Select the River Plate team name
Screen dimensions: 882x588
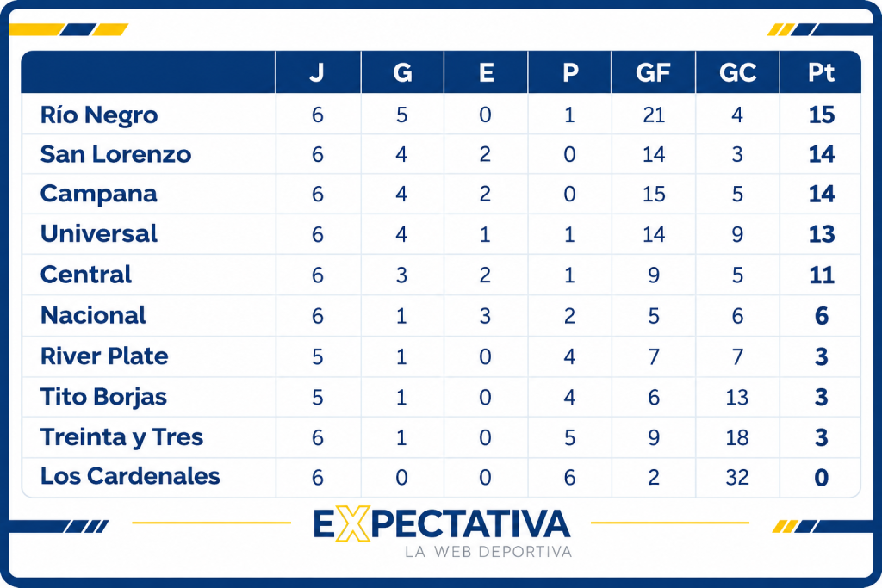pos(104,356)
